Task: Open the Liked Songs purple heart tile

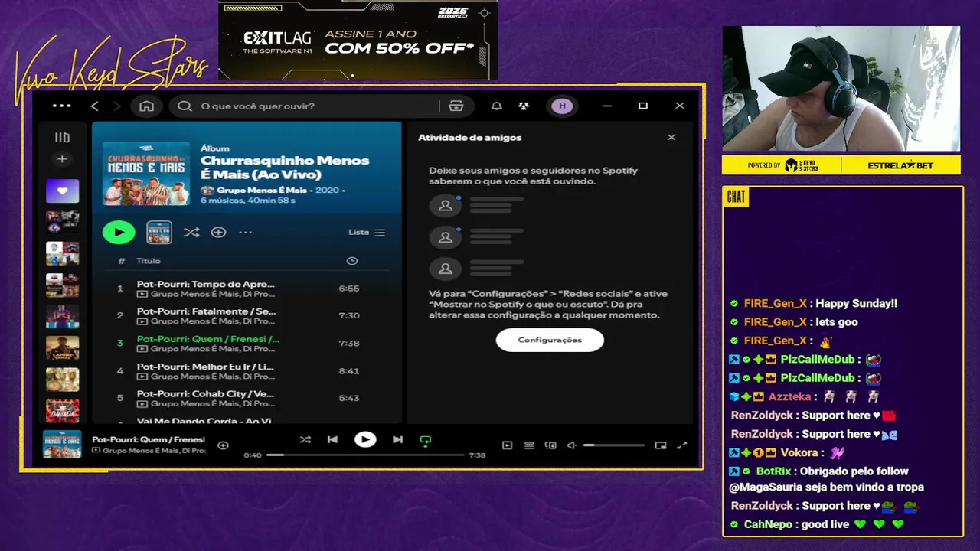Action: click(x=62, y=191)
